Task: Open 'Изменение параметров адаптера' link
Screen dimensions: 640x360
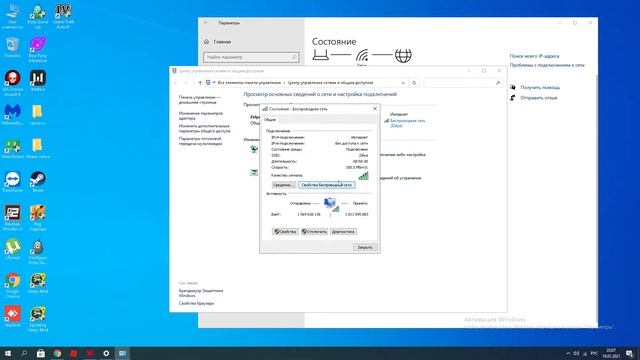Action: click(201, 116)
